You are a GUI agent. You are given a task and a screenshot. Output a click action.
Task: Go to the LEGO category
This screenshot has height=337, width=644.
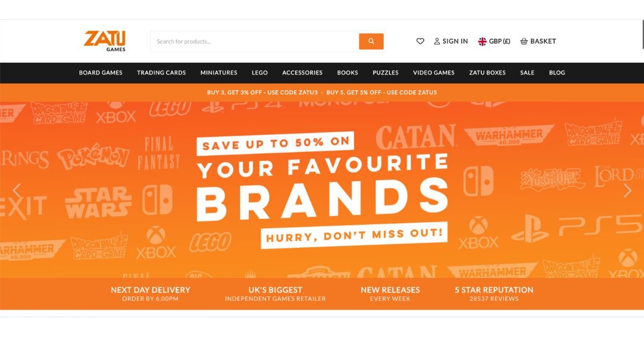point(260,72)
